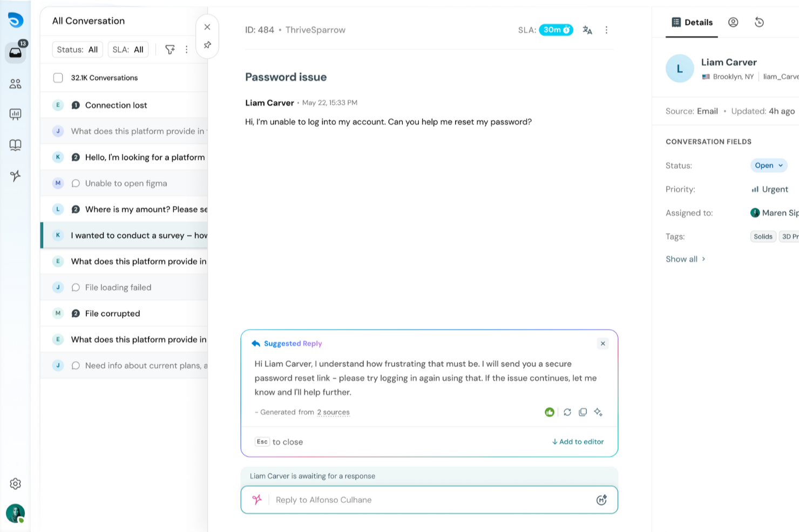Viewport: 799px width, 532px height.
Task: Select the AI sparrow assistant sidebar icon
Action: click(x=16, y=175)
